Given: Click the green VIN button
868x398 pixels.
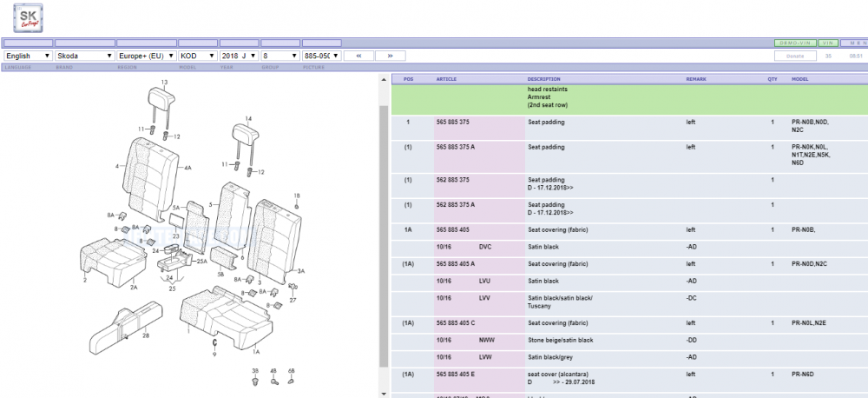Looking at the screenshot, I should [828, 43].
